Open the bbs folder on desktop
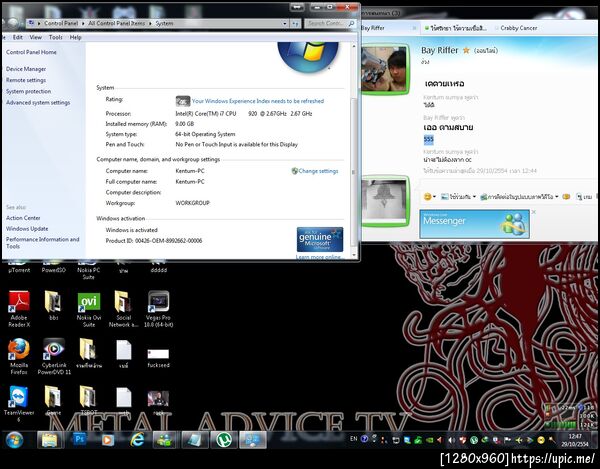Screen dimensions: 600x469 53,305
